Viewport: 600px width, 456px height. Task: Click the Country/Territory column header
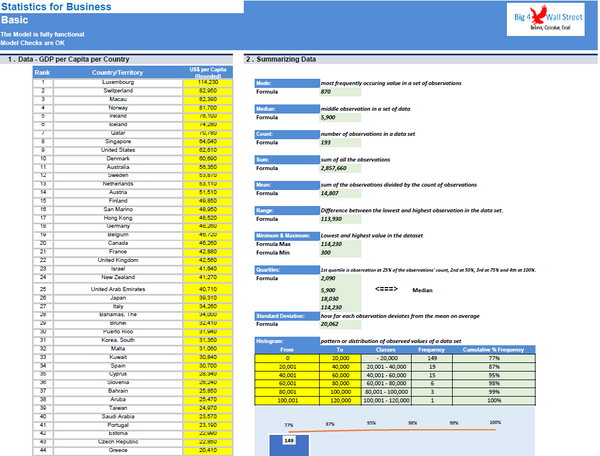point(117,72)
